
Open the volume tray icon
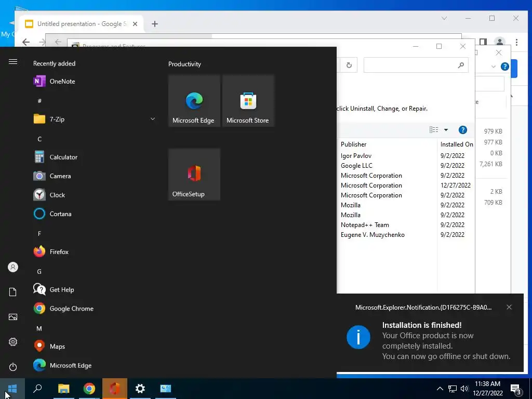point(464,389)
